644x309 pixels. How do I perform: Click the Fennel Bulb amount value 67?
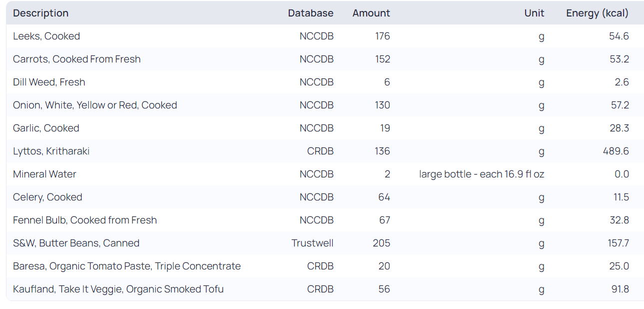[384, 220]
